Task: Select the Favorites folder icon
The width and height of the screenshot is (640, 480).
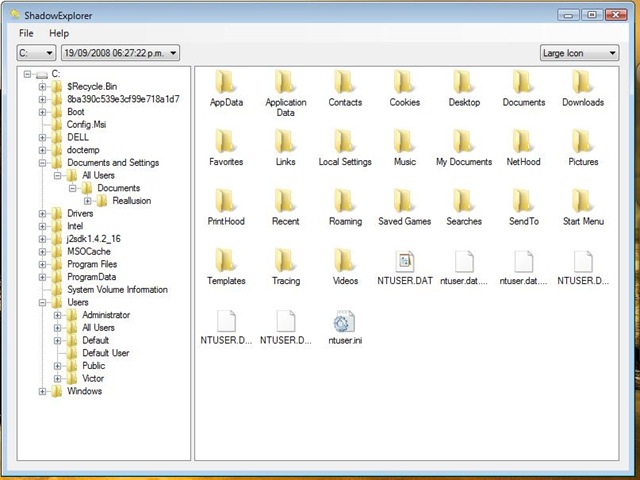Action: pyautogui.click(x=226, y=141)
